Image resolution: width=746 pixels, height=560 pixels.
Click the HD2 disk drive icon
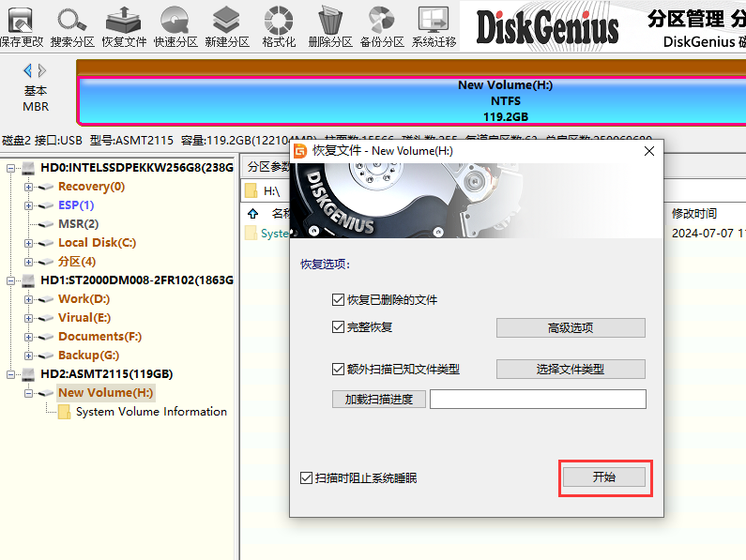click(x=28, y=374)
